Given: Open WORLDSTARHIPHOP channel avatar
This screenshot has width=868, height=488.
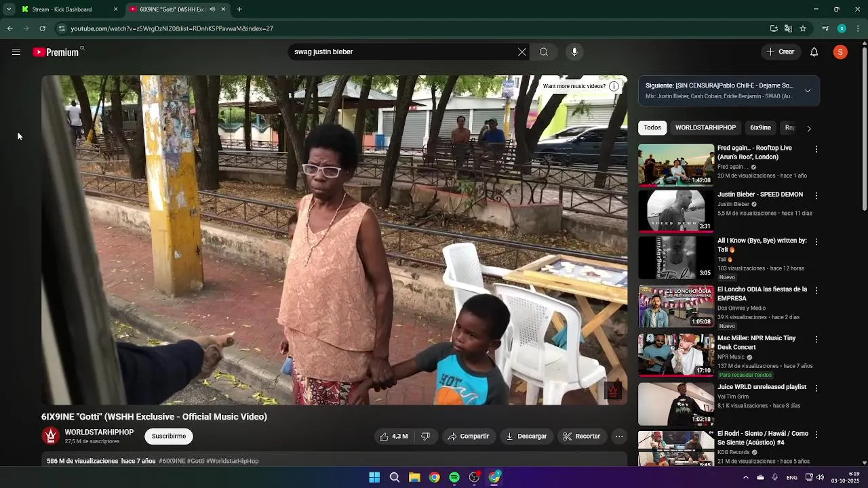Looking at the screenshot, I should [x=50, y=436].
